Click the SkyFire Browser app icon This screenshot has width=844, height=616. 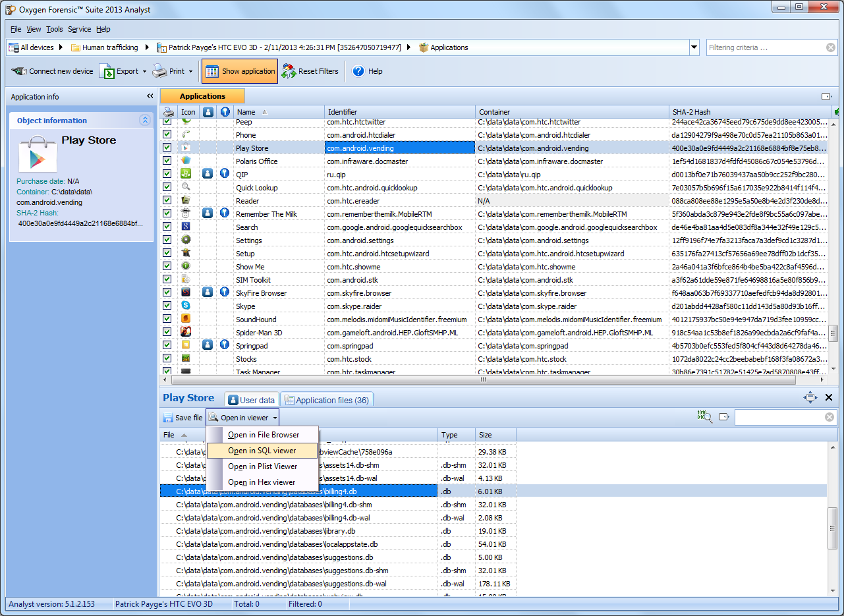186,293
